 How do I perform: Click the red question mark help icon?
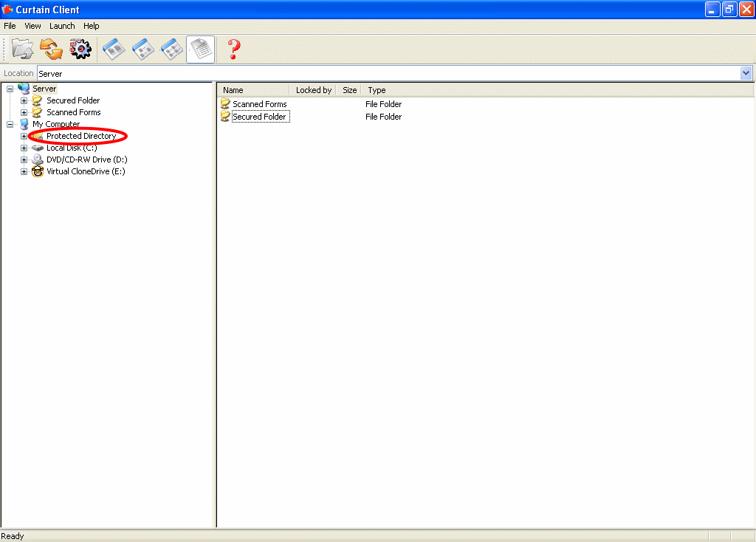point(234,49)
